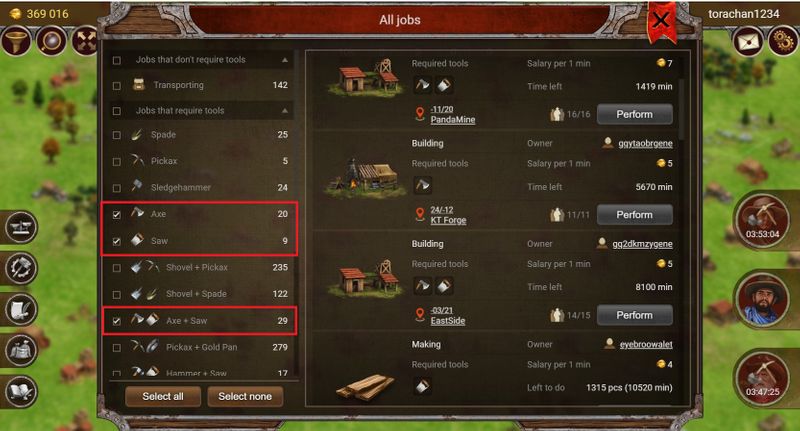Perform the KT Forge job
800x431 pixels.
coord(634,215)
